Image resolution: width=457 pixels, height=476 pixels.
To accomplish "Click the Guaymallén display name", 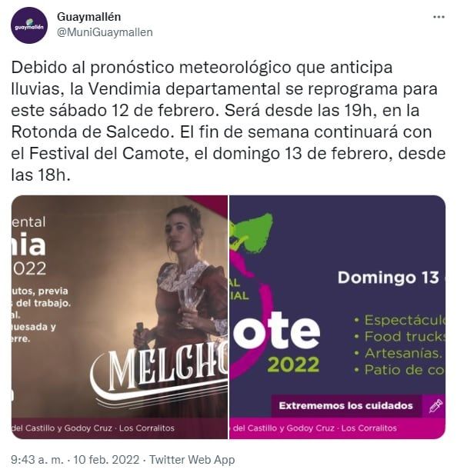I will [88, 17].
